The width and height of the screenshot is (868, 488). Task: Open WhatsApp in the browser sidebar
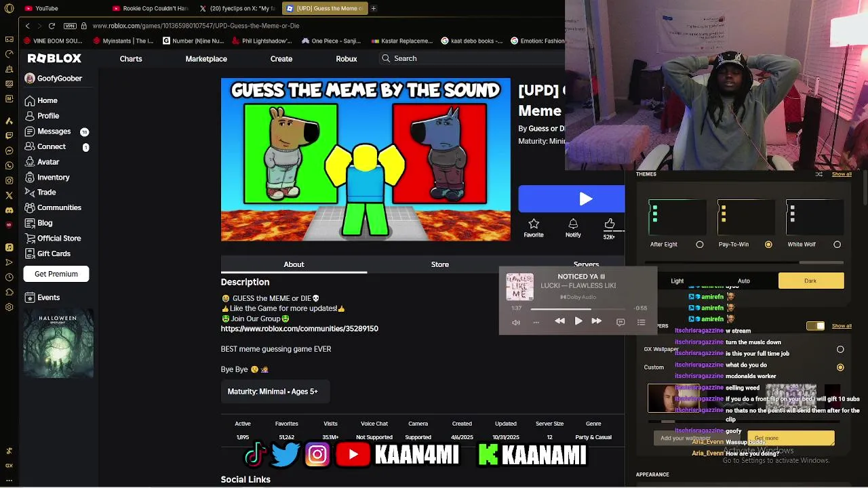pos(9,165)
